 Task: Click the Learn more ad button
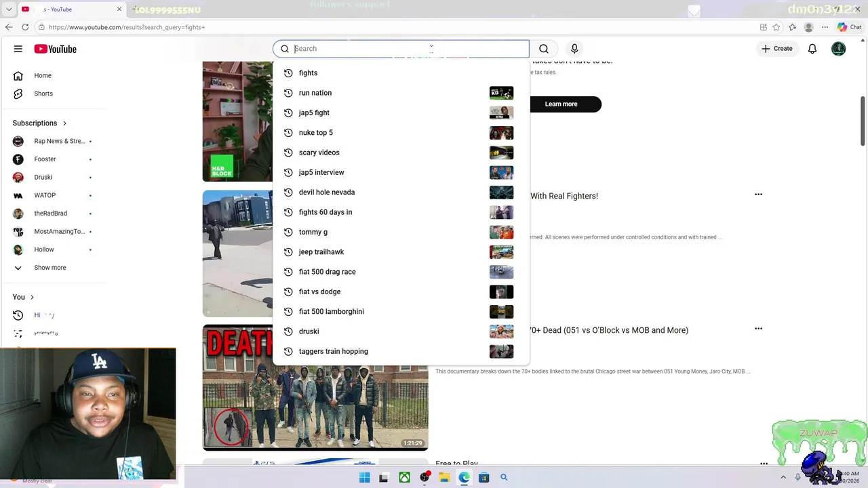point(561,104)
